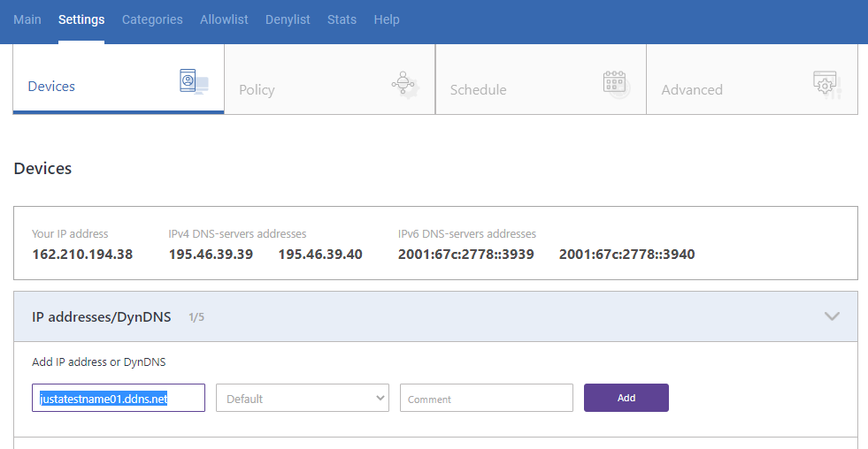Select the Devices settings section

tap(119, 79)
